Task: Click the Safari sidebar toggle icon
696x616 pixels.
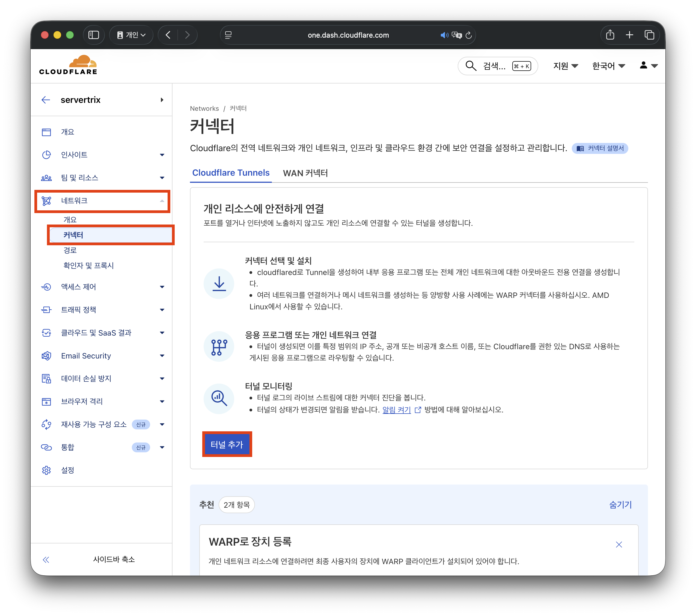Action: (x=93, y=35)
